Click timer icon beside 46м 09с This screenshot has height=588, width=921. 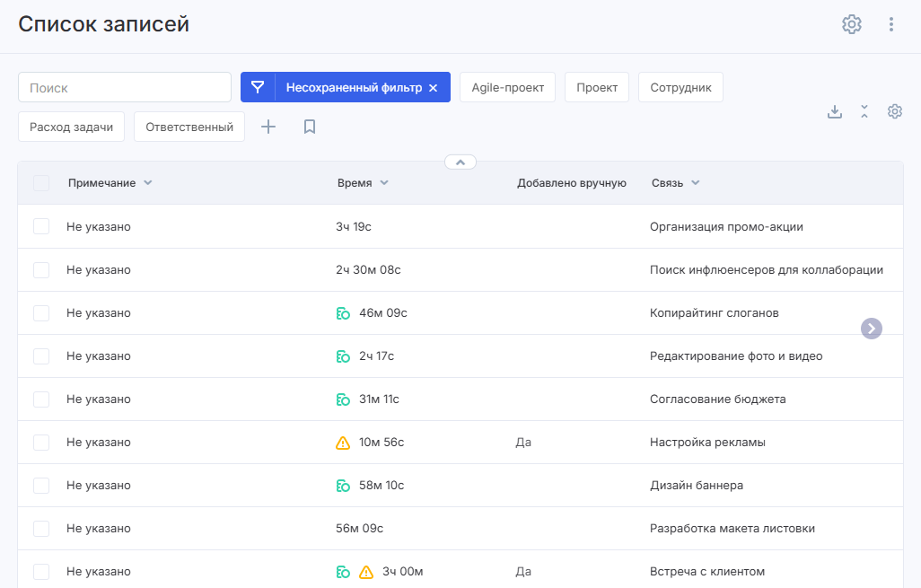pos(343,313)
